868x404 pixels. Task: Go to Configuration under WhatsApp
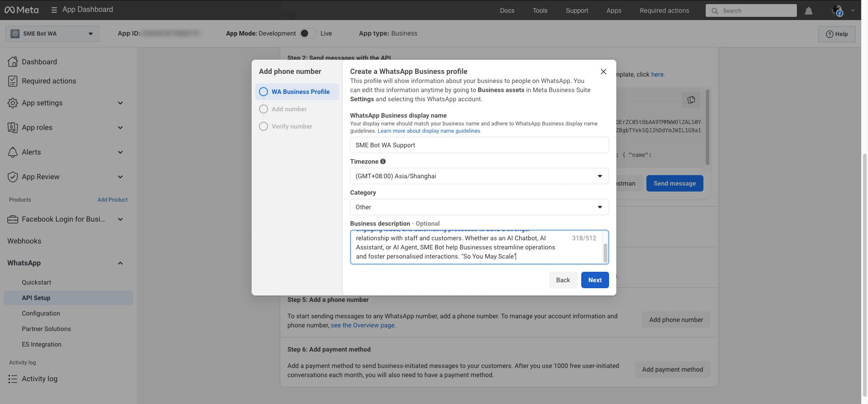(x=41, y=313)
